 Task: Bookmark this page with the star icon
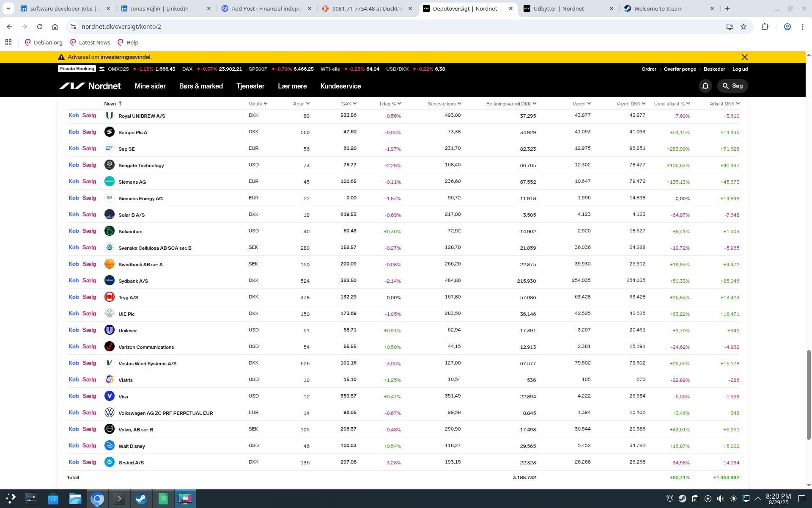(x=743, y=27)
